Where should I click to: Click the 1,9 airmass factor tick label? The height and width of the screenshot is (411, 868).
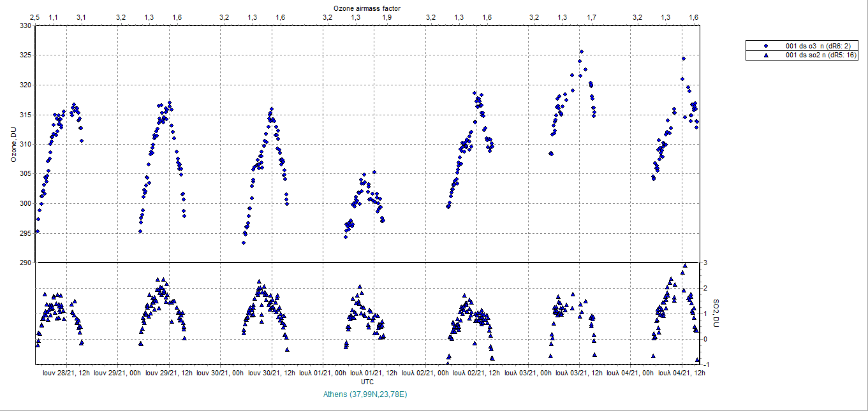click(x=387, y=17)
